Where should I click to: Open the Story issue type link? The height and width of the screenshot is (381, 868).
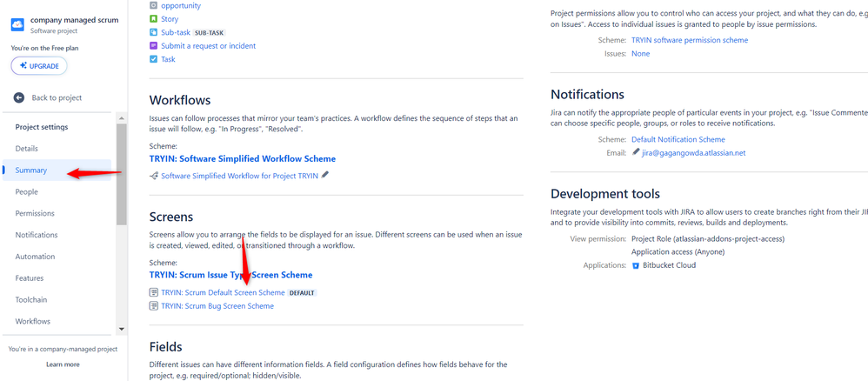(170, 19)
